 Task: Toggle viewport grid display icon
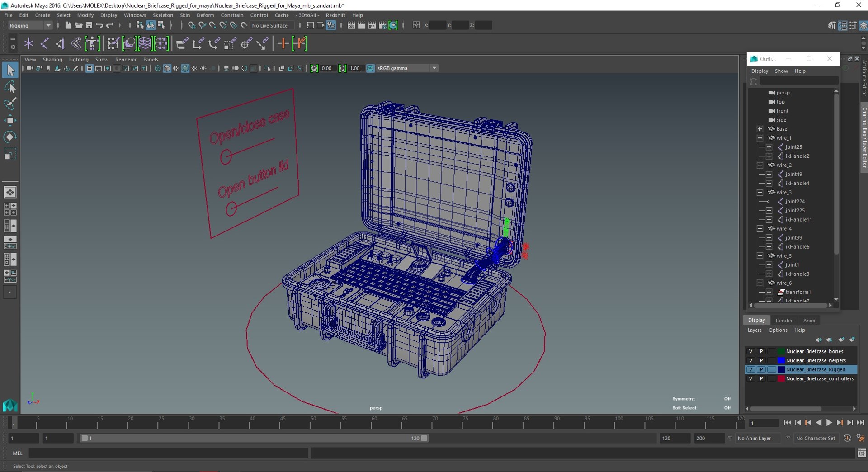point(90,68)
